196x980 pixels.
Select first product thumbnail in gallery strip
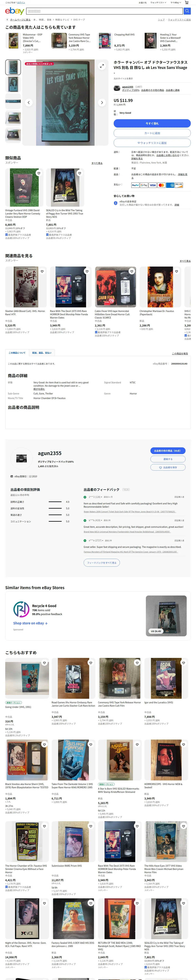(x=13, y=67)
